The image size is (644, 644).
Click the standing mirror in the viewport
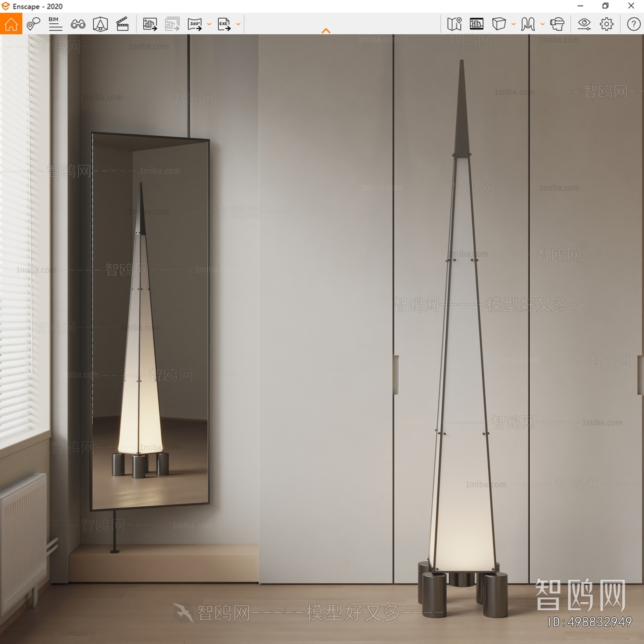(150, 322)
